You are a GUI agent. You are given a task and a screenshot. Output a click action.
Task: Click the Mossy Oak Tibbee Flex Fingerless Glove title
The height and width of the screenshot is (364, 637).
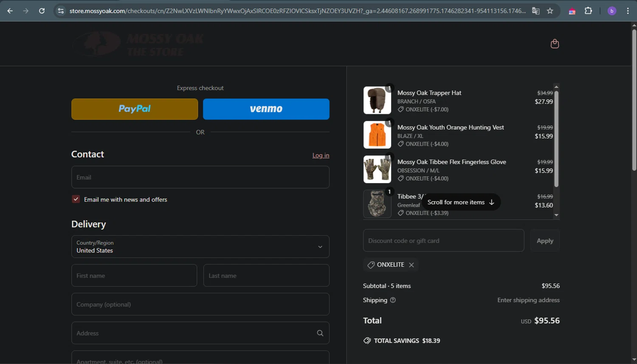(452, 162)
